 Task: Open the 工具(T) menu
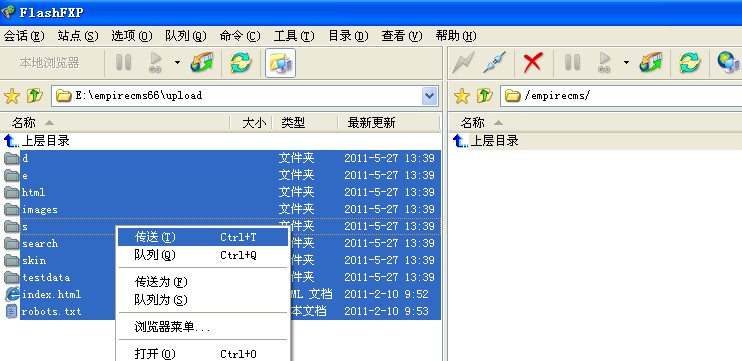(x=294, y=36)
